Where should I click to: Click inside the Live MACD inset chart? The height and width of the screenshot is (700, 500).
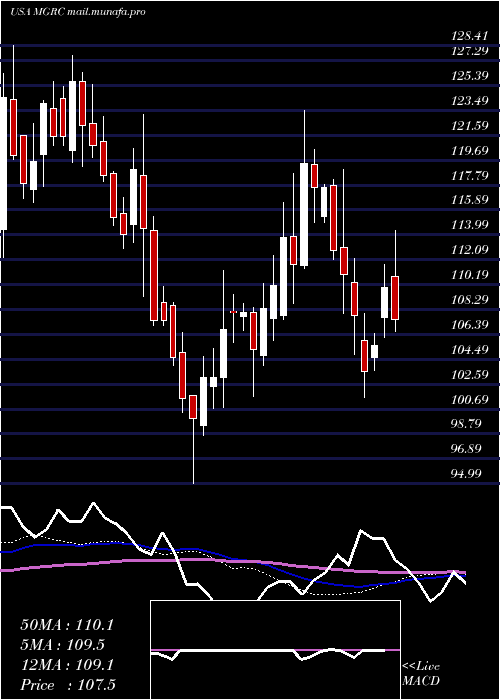click(x=275, y=650)
